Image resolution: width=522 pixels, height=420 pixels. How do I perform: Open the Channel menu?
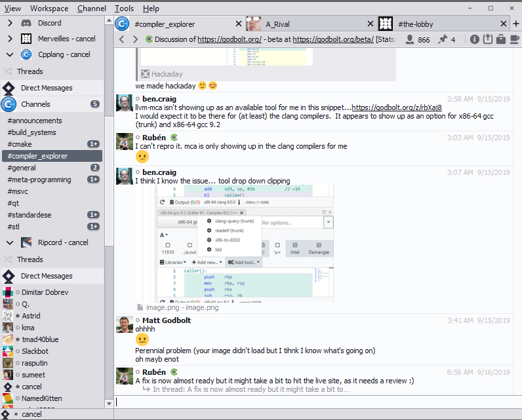tap(92, 9)
